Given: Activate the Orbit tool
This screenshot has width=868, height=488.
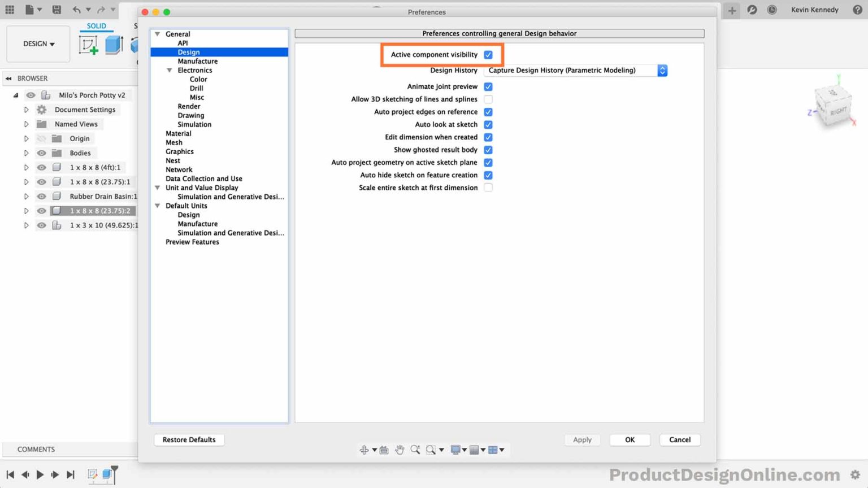Looking at the screenshot, I should (x=364, y=450).
